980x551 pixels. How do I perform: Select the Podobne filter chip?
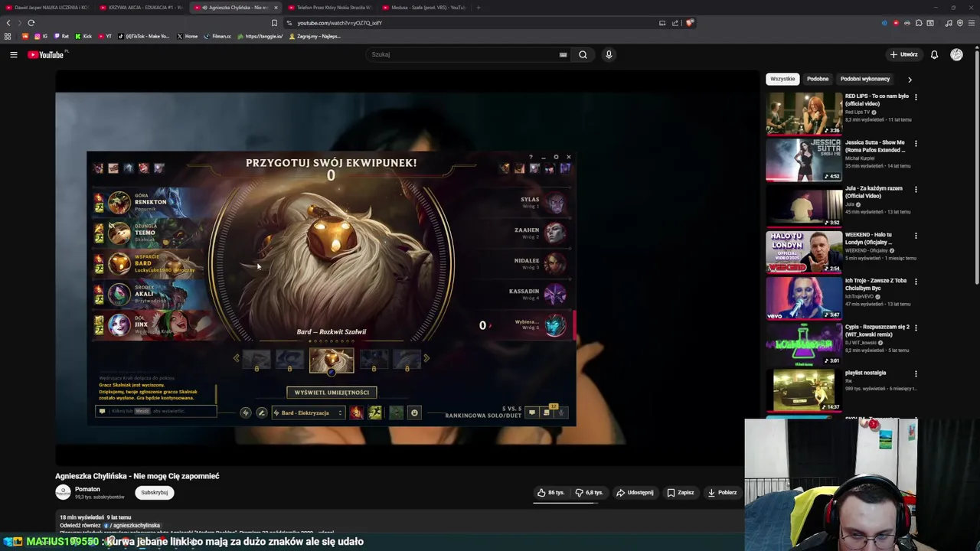pos(818,79)
